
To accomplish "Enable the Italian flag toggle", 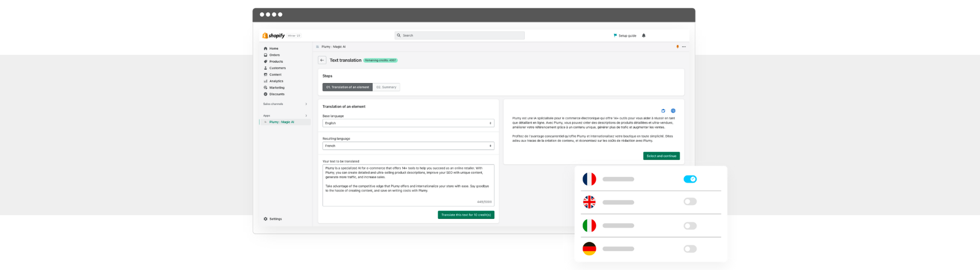I will coord(690,226).
